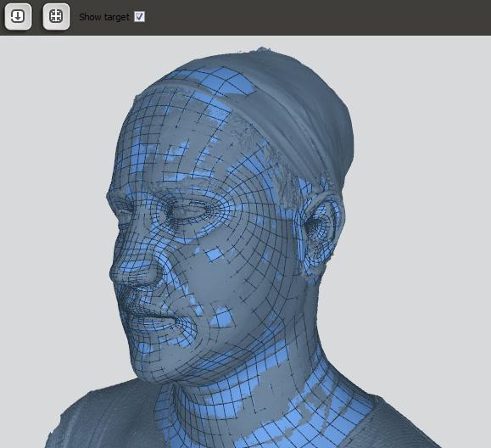Screen dimensions: 491x448
Task: Click the fit-to-view frame icon button
Action: (x=56, y=16)
